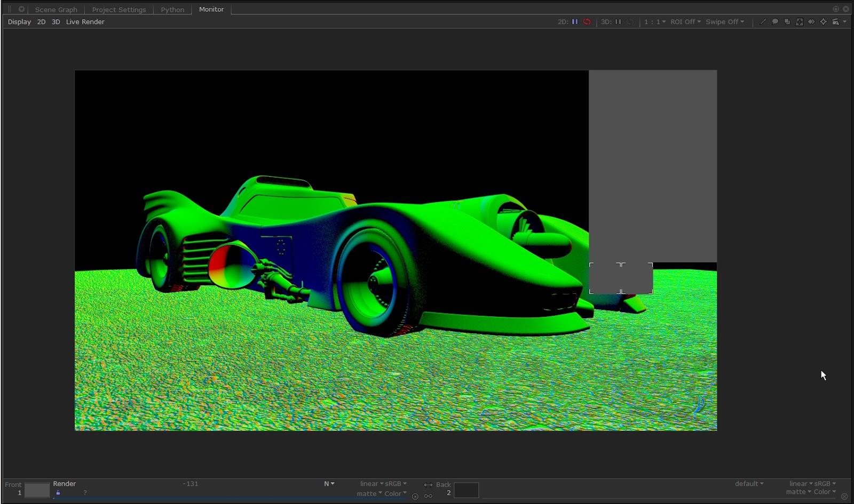Click the speech bubble annotation icon
The height and width of the screenshot is (504, 854).
(775, 22)
